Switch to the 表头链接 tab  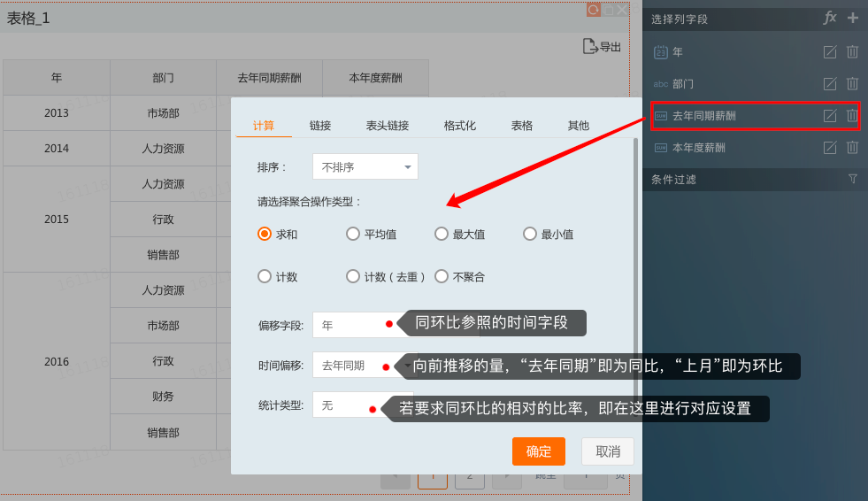click(388, 126)
